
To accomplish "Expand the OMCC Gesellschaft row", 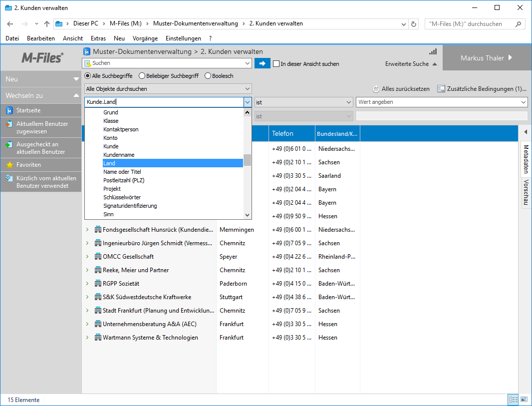I will [x=87, y=257].
